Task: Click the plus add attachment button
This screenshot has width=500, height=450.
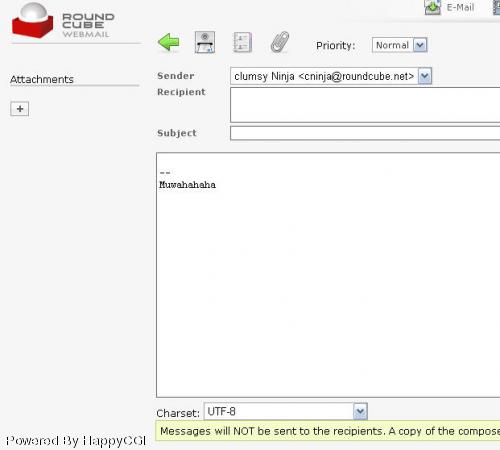Action: point(20,109)
